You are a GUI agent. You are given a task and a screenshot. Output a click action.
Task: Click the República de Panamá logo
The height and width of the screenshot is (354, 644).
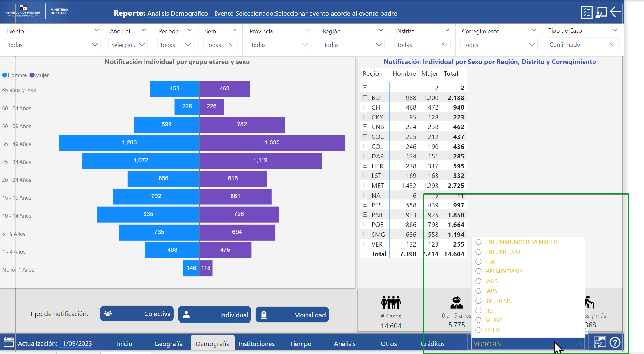tap(23, 11)
